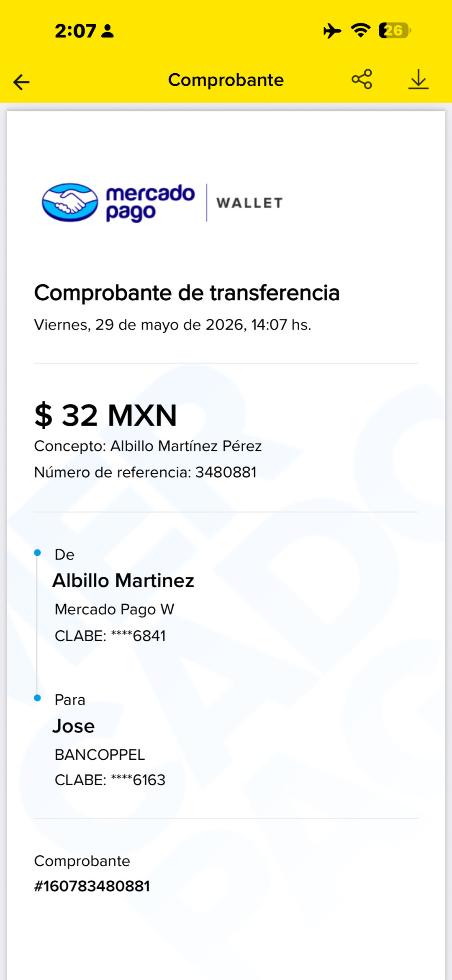Tap the receipt number #160783480881
Viewport: 452px width, 980px height.
[x=92, y=886]
